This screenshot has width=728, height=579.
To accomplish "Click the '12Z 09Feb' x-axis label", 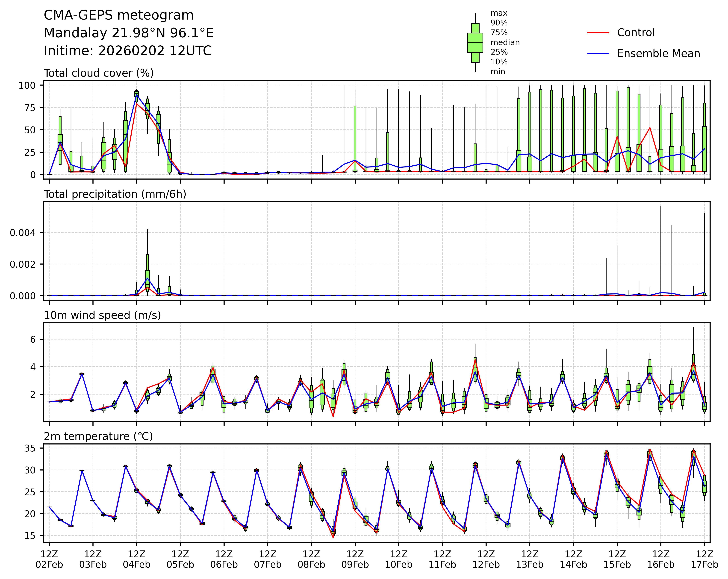I will (x=355, y=559).
